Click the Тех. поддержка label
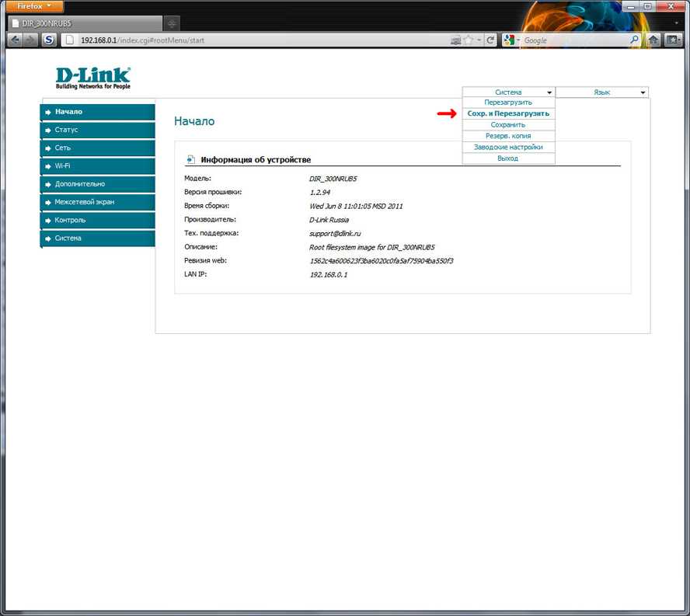The width and height of the screenshot is (690, 616). (211, 233)
